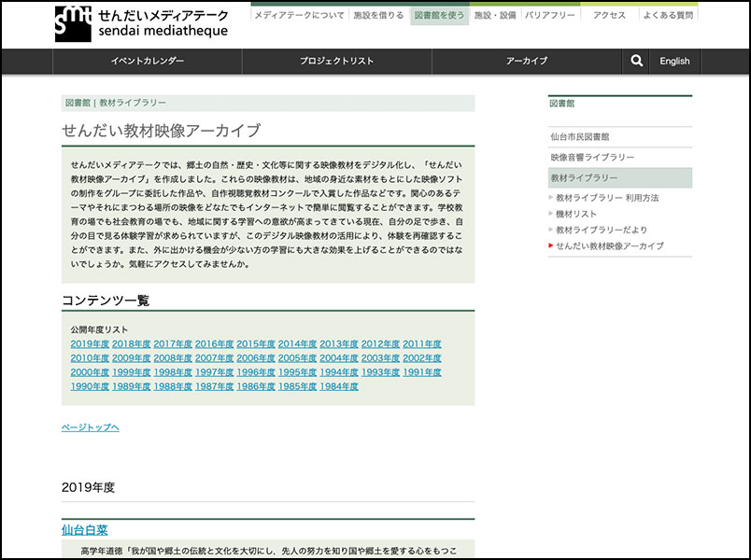Select 図書館を使う top tab
This screenshot has width=751, height=560.
click(x=439, y=16)
